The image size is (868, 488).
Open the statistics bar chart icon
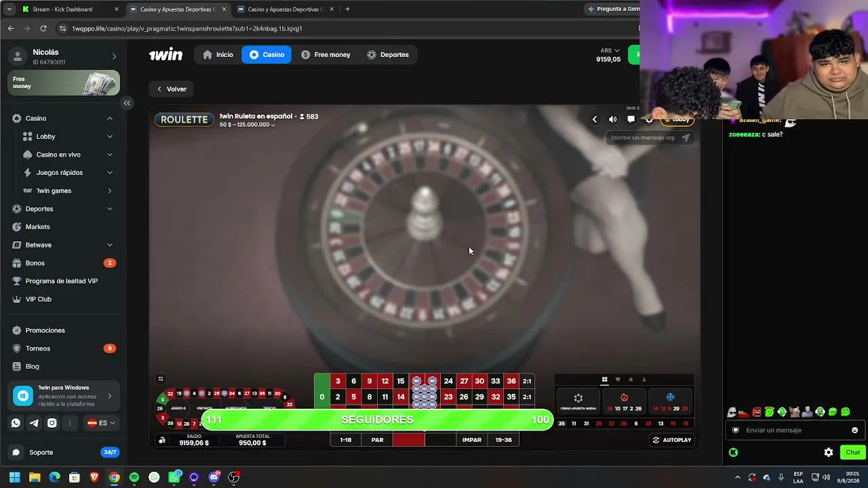tap(644, 380)
